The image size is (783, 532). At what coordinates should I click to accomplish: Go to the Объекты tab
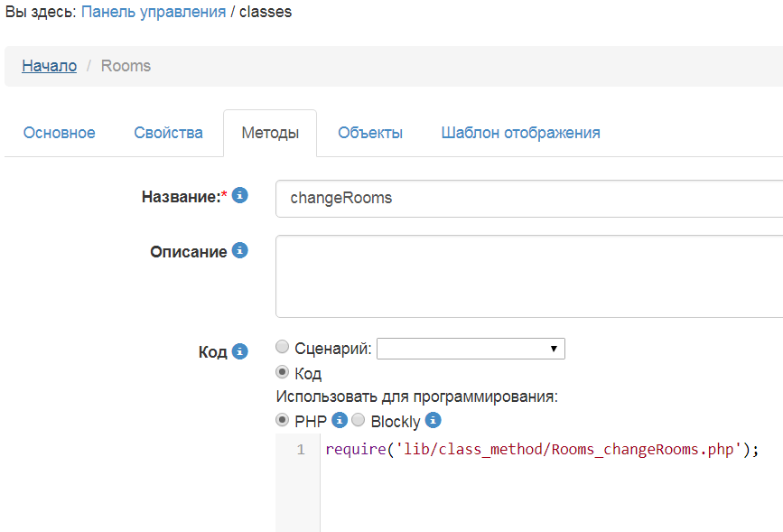point(370,133)
